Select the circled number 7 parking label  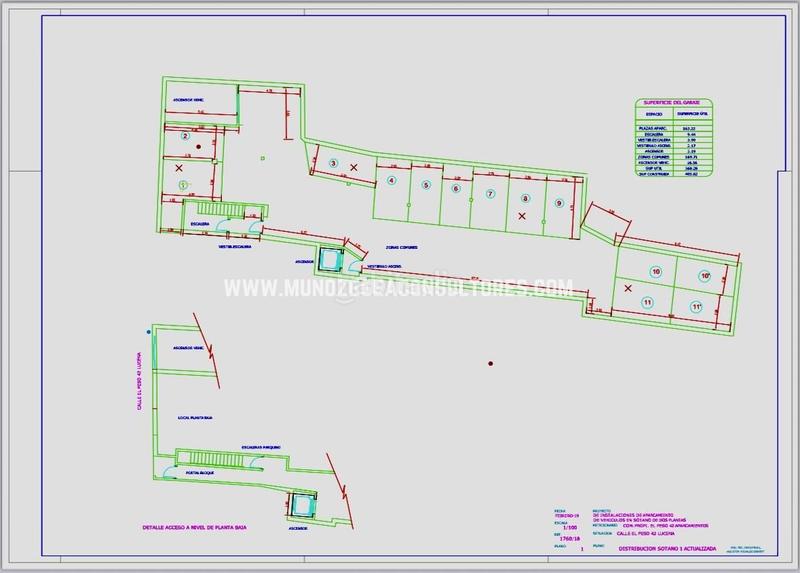490,193
